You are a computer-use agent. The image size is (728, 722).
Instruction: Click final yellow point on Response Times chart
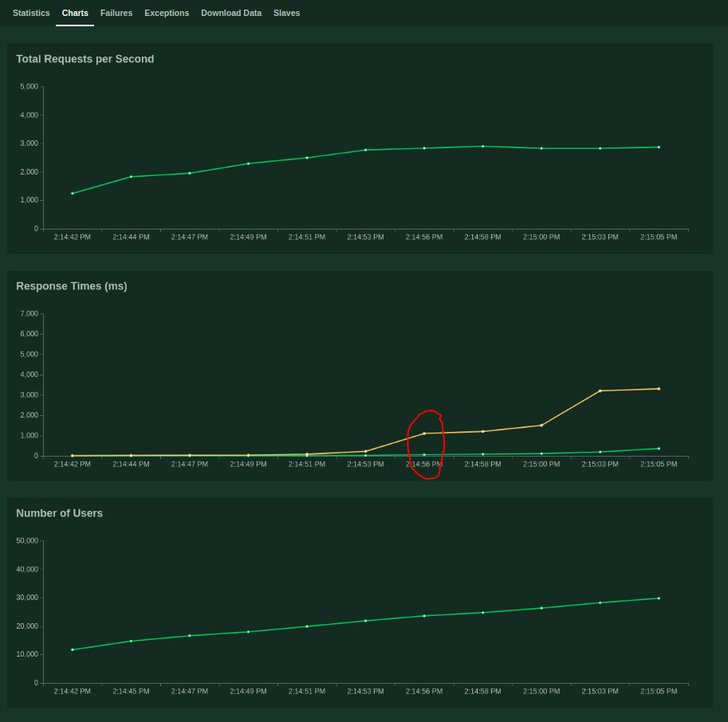[659, 389]
